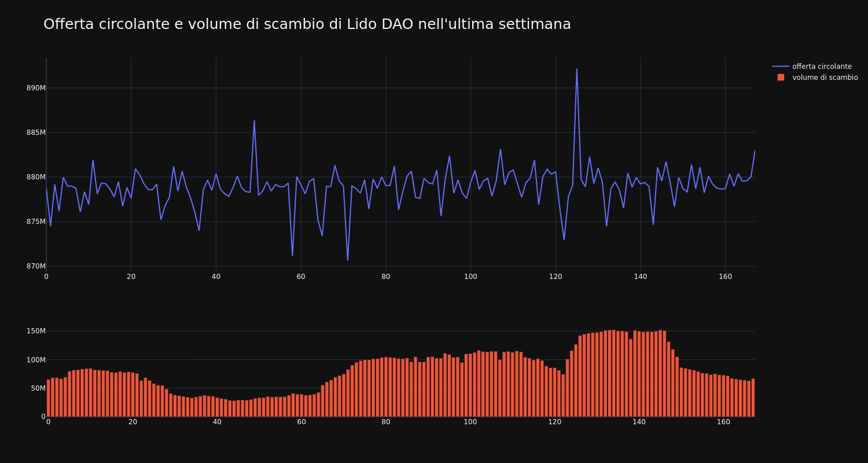Click the lowest supply dip near x=71
Viewport: 868px width, 463px height.
[347, 260]
